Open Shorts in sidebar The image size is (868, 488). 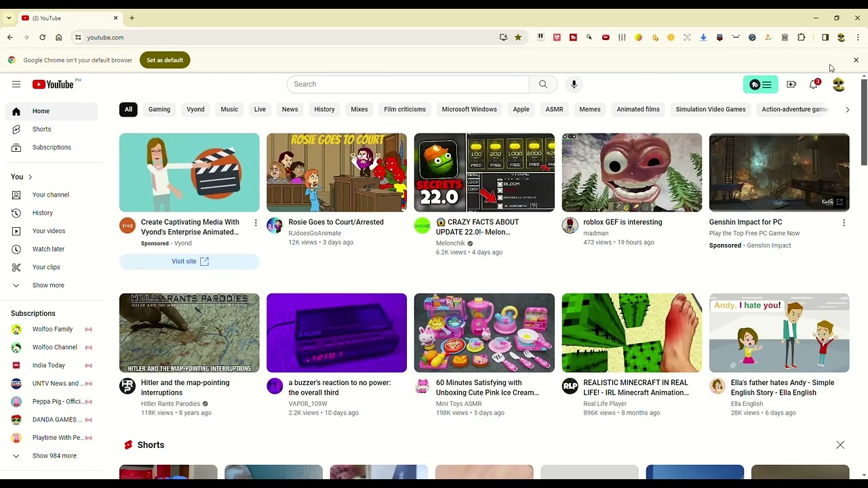pyautogui.click(x=52, y=129)
